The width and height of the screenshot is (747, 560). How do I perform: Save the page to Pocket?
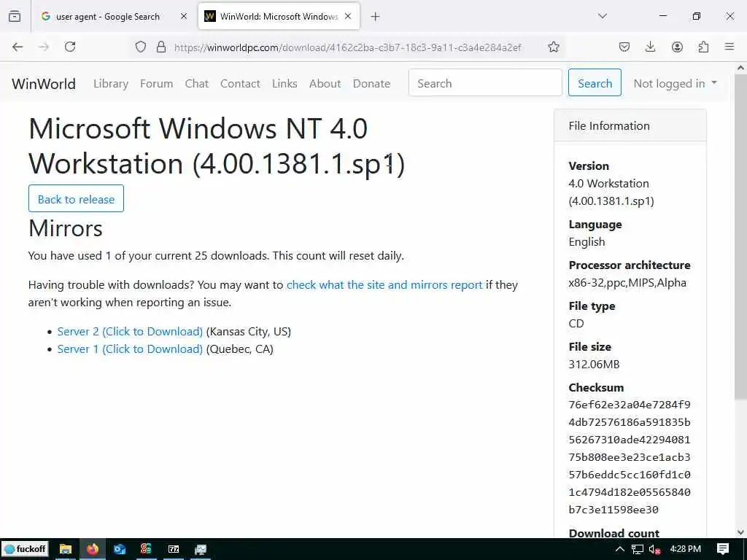coord(624,47)
